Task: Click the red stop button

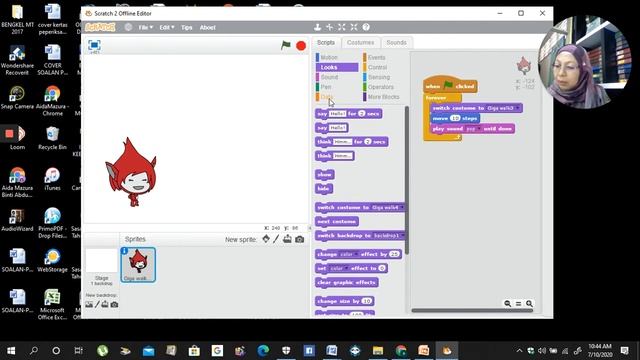Action: [301, 46]
